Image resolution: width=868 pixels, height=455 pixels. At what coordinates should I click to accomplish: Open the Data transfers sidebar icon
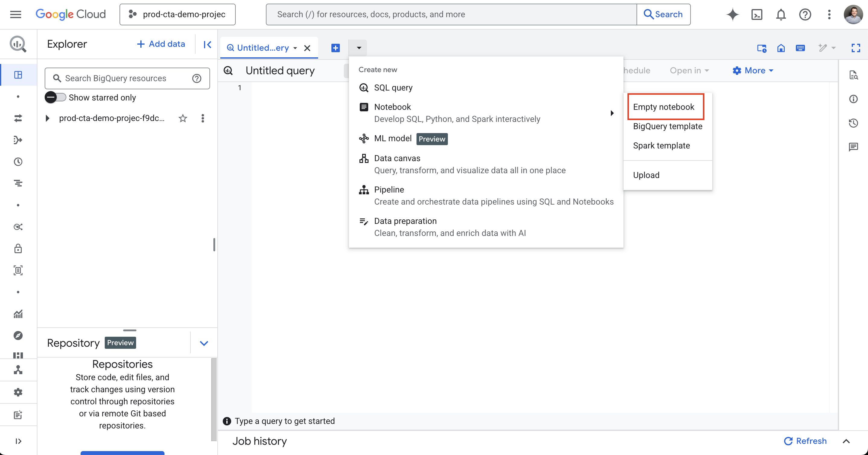[18, 118]
